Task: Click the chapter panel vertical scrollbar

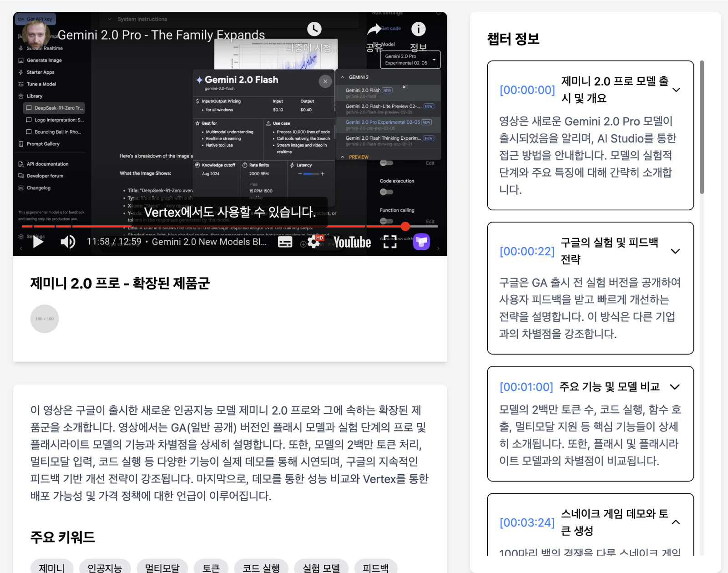Action: click(x=702, y=127)
